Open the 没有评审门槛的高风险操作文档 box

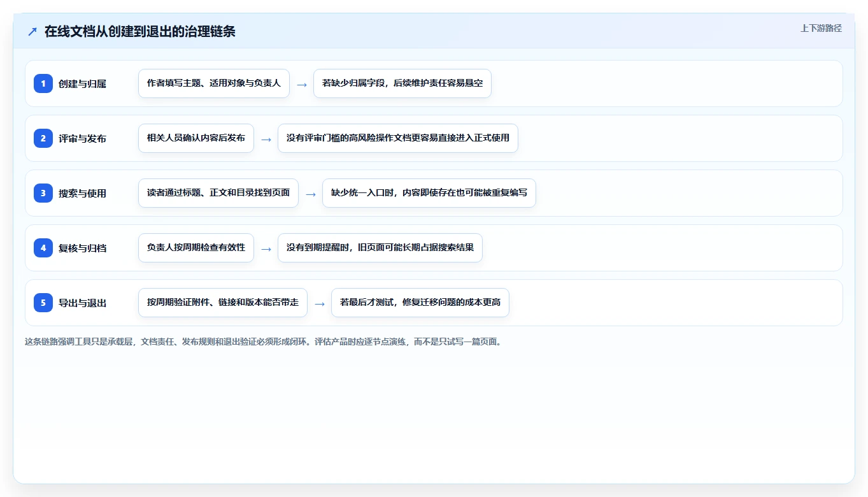(x=398, y=138)
